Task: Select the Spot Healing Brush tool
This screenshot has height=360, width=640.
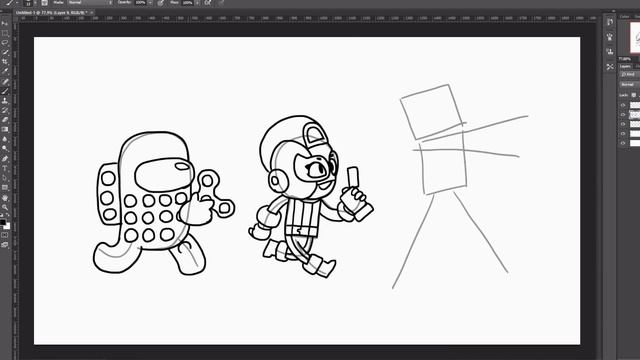Action: click(x=5, y=81)
